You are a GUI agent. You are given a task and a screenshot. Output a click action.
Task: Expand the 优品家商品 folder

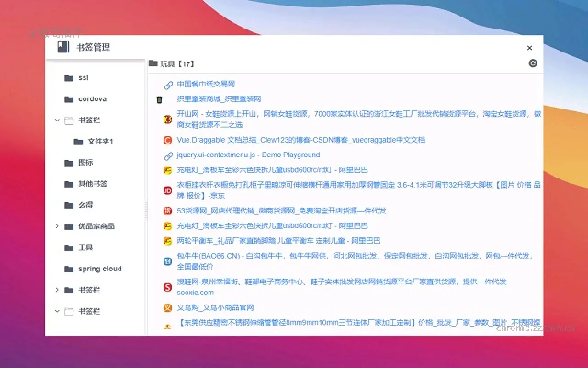pos(57,226)
